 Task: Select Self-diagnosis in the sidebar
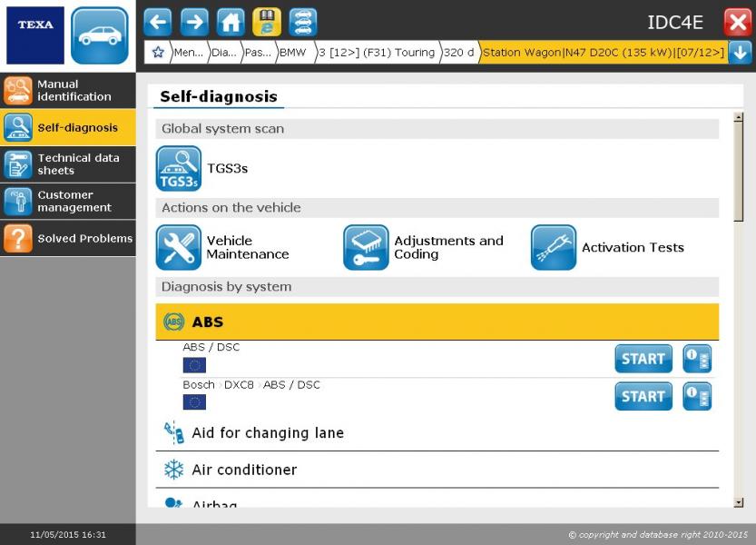pyautogui.click(x=68, y=127)
